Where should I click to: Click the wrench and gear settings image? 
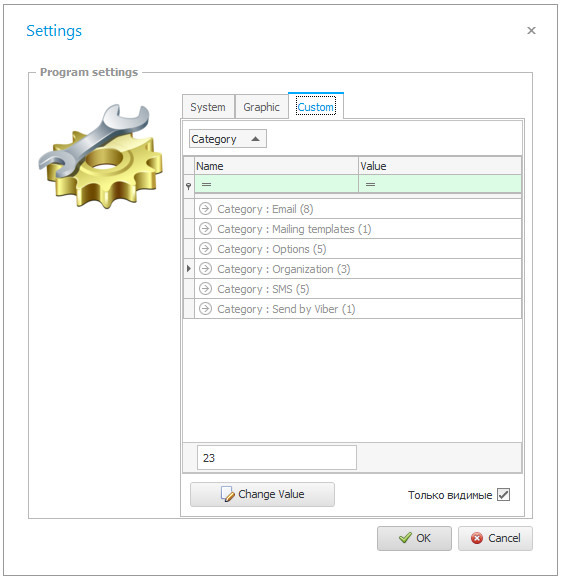tap(101, 156)
